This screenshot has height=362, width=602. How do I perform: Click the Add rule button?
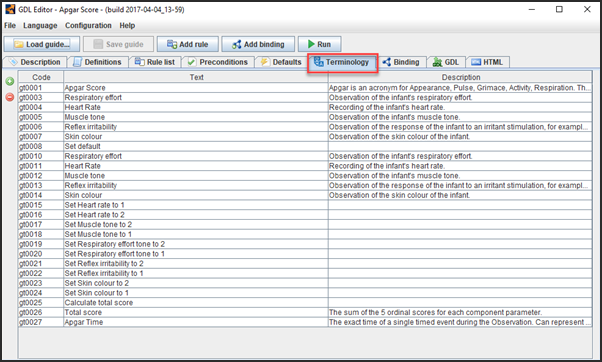coord(187,44)
